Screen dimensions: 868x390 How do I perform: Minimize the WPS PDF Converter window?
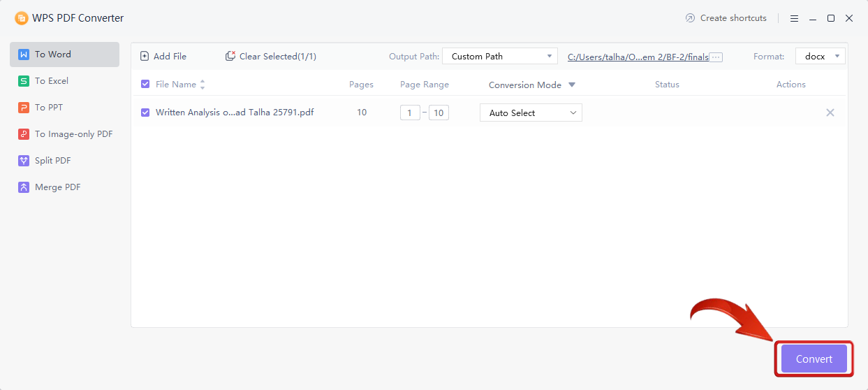tap(813, 18)
